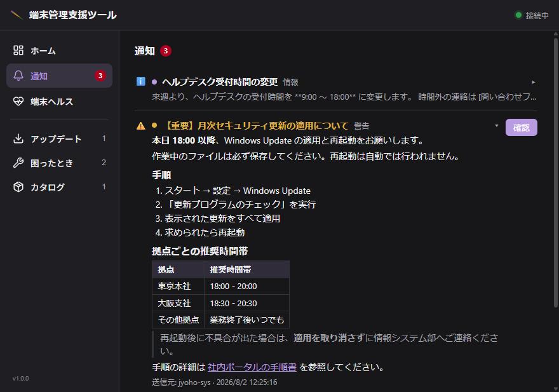This screenshot has width=559, height=392.
Task: Click the download update icon
Action: coord(18,139)
